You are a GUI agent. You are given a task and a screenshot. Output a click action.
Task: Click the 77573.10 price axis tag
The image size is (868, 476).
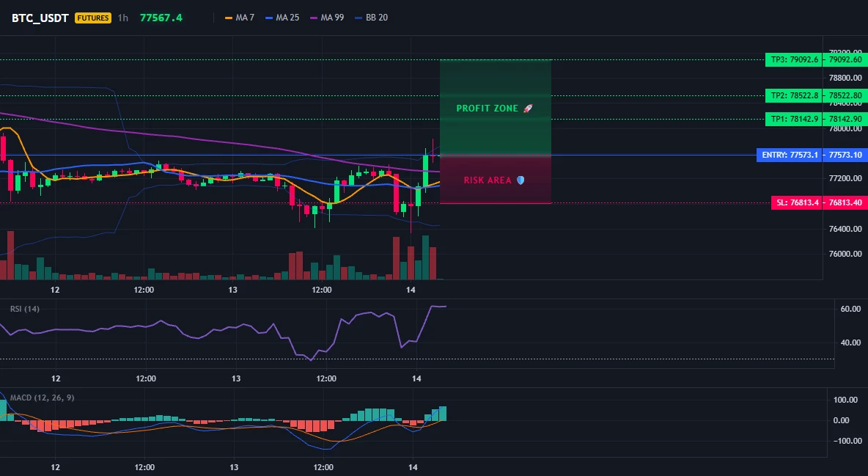tap(845, 155)
